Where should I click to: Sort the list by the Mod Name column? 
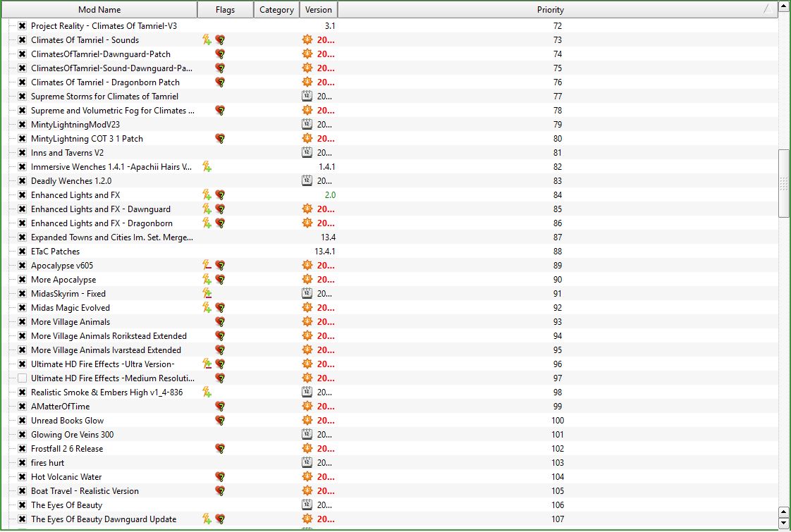(99, 10)
